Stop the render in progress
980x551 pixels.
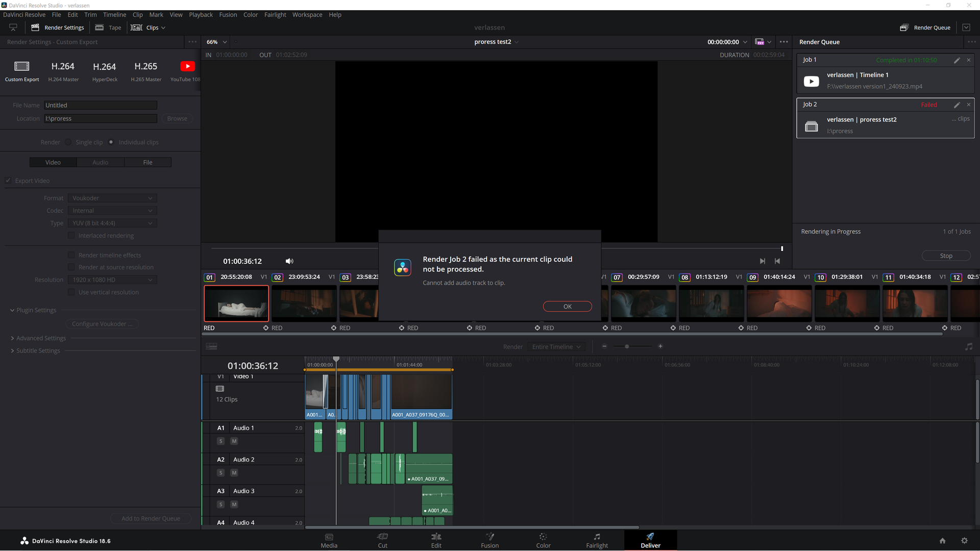click(x=946, y=256)
